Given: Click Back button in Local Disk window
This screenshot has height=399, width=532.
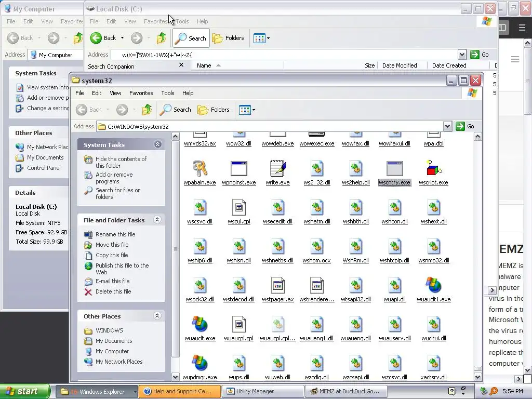Looking at the screenshot, I should pyautogui.click(x=103, y=38).
